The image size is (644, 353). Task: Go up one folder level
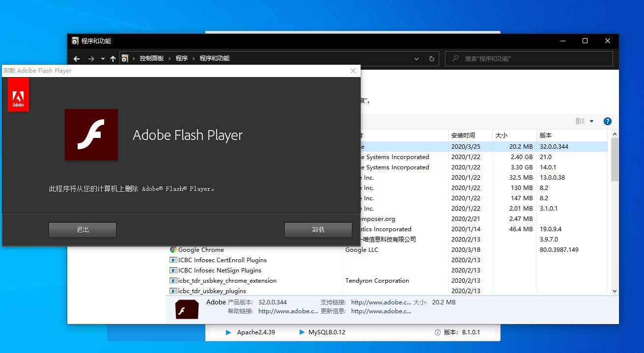click(x=113, y=58)
